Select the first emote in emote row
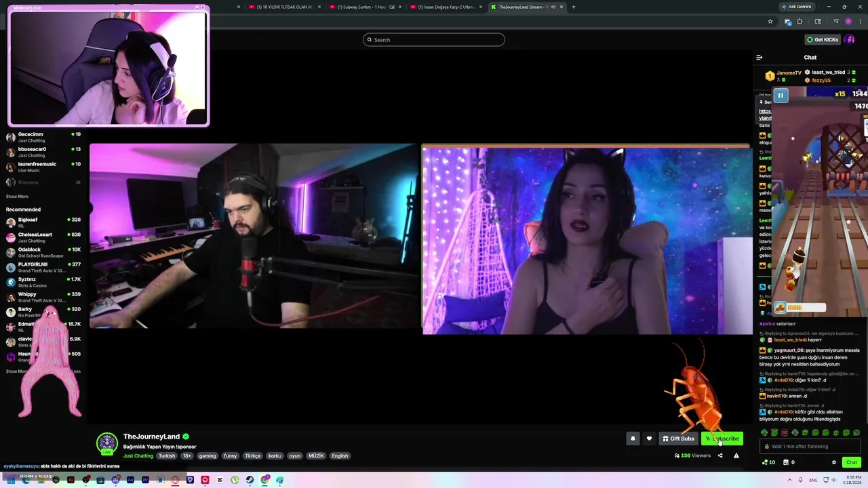This screenshot has width=868, height=488. [x=764, y=432]
